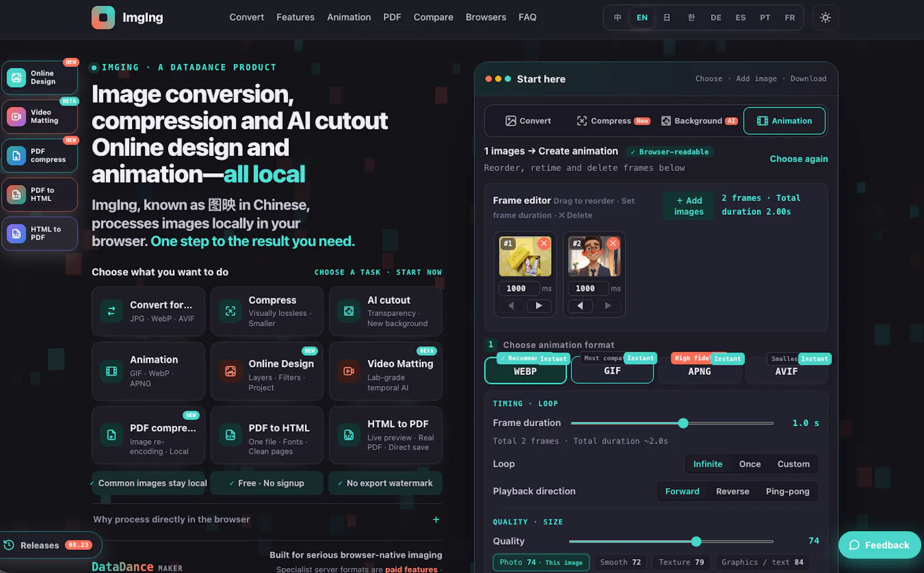Set Loop to Once
This screenshot has width=924, height=573.
click(750, 464)
